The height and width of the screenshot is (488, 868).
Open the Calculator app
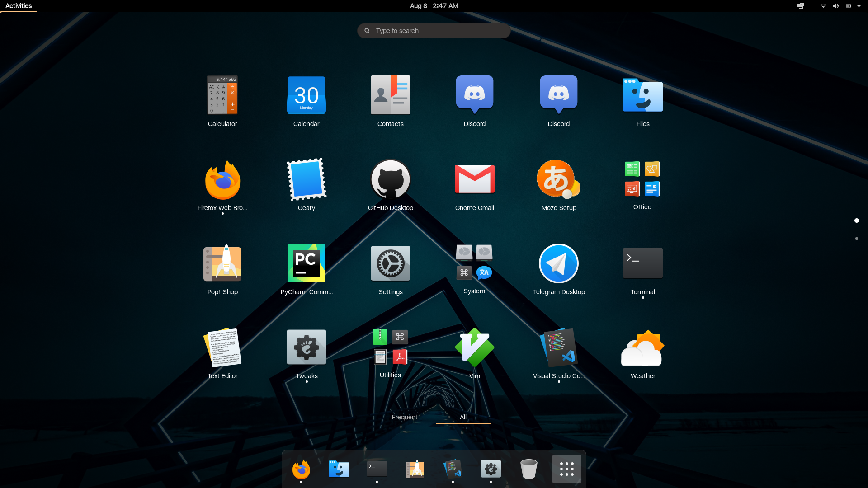coord(222,95)
